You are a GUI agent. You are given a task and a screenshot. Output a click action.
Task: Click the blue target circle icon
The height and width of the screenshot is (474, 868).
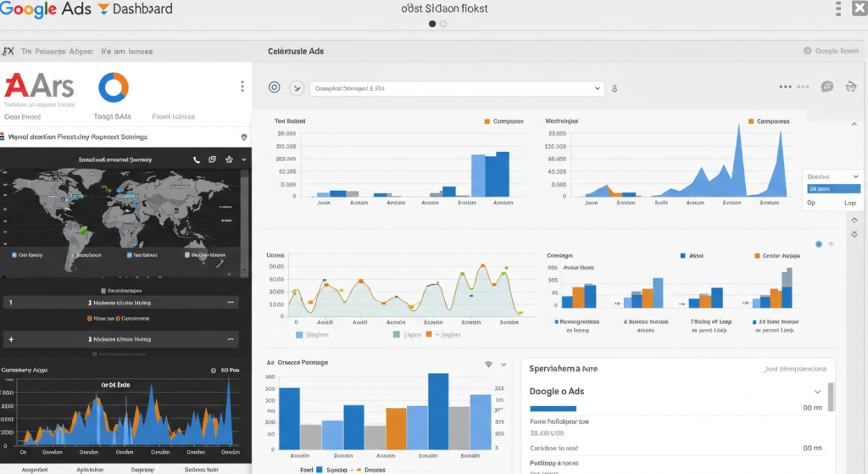tap(274, 87)
